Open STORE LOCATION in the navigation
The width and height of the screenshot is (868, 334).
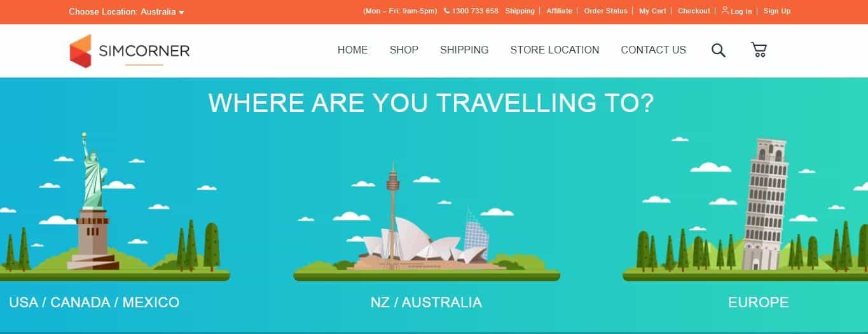(555, 50)
